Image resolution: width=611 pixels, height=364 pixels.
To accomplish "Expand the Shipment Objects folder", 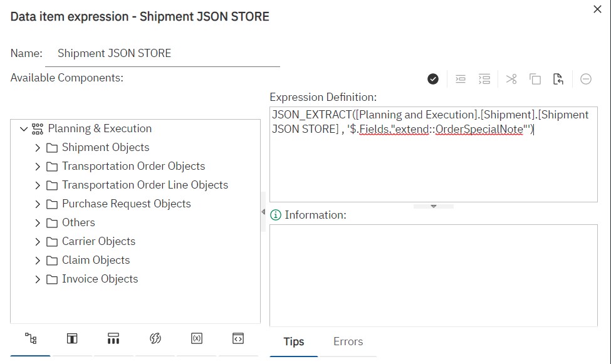I will [x=38, y=148].
